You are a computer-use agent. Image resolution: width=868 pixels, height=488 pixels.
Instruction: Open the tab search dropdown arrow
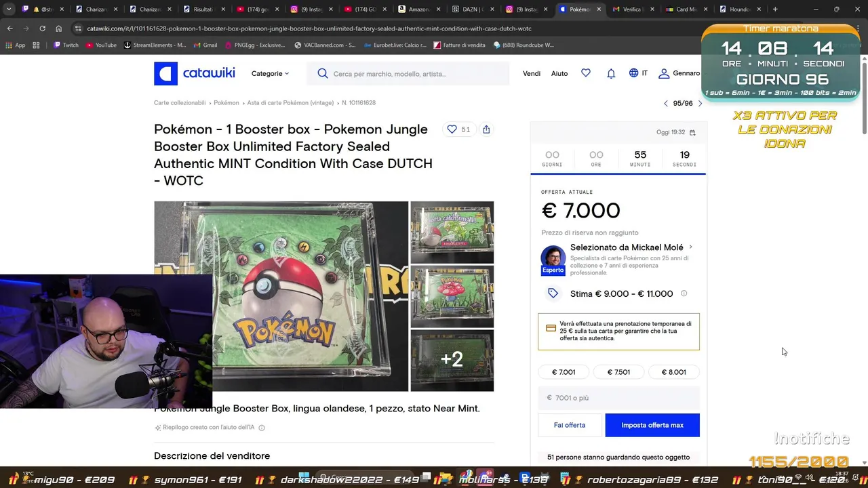click(9, 9)
